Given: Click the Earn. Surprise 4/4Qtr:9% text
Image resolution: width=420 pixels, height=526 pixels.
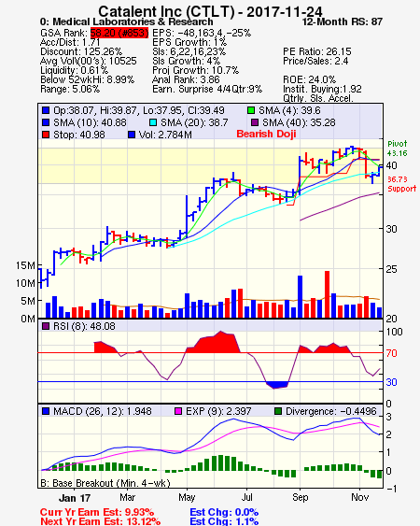Looking at the screenshot, I should tap(207, 90).
